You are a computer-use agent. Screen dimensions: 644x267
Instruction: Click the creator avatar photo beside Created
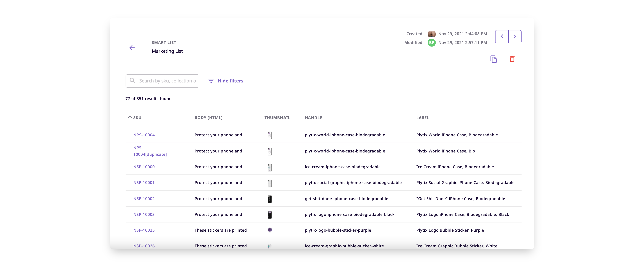tap(432, 34)
